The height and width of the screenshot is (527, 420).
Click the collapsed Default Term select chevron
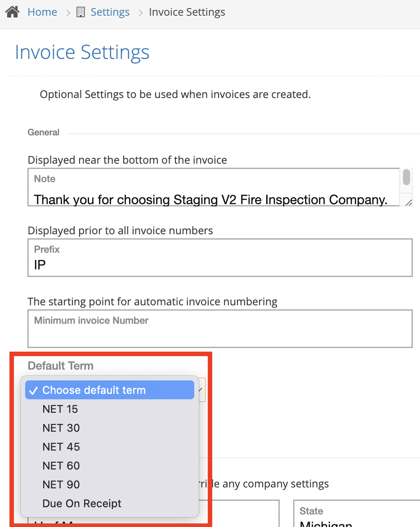coord(201,390)
